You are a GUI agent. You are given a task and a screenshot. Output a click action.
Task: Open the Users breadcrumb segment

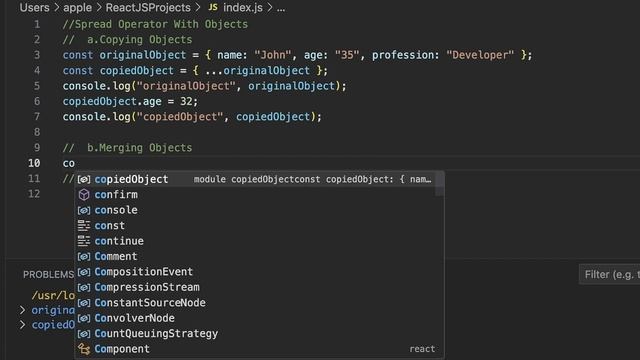pyautogui.click(x=34, y=7)
